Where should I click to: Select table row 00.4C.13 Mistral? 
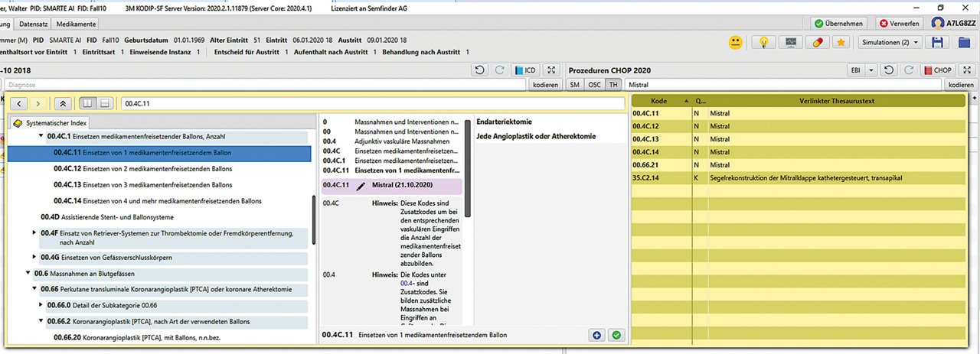(799, 138)
